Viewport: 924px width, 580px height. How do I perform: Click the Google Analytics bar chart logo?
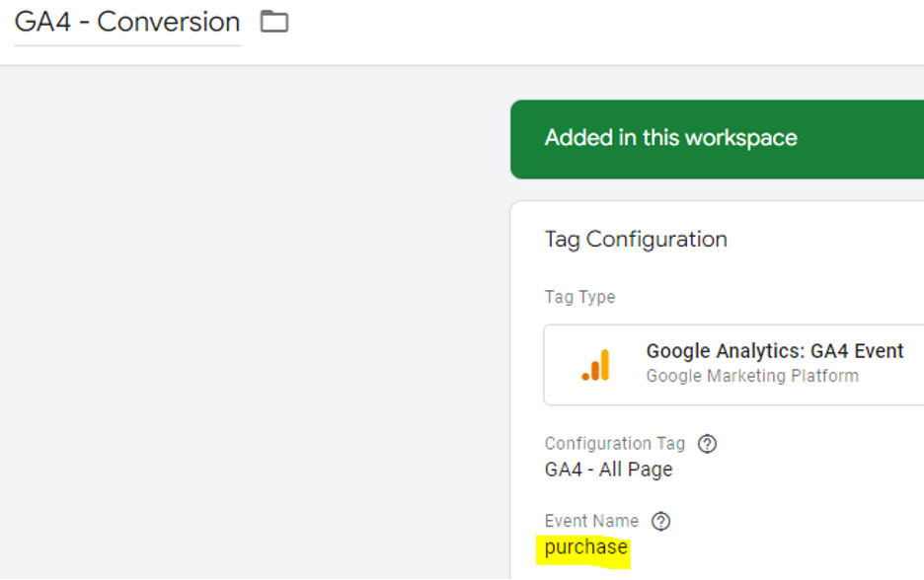595,366
